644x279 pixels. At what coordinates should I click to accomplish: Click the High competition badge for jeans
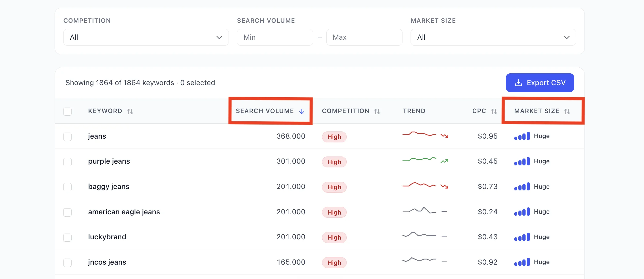tap(334, 137)
